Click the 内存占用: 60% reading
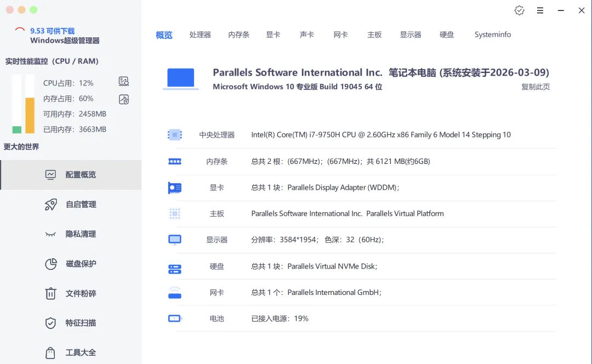Screen dimensions: 592x364 coord(69,99)
